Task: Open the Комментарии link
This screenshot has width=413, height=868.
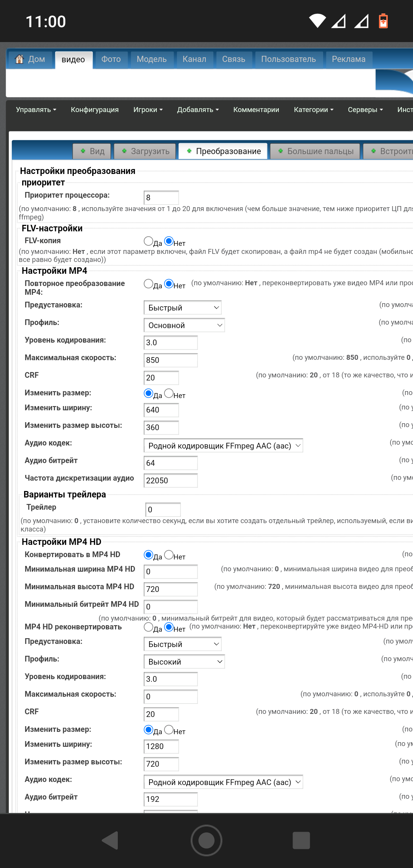Action: click(256, 110)
